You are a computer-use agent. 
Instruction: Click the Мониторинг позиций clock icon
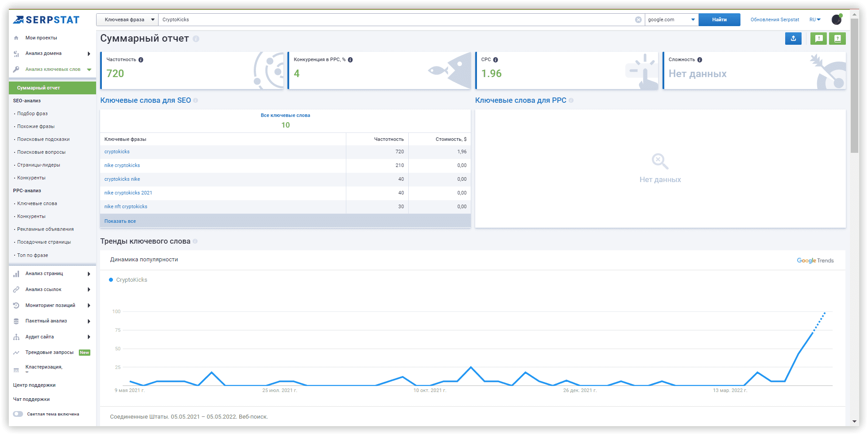(x=16, y=305)
